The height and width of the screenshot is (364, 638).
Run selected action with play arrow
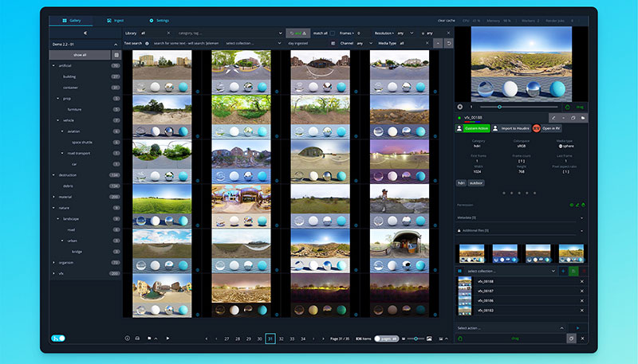(577, 328)
